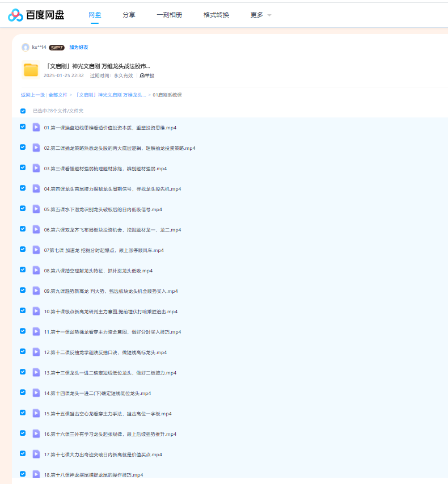448x484 pixels.
Task: Uncheck the checkbox for 01.第一课 file
Action: (x=23, y=127)
